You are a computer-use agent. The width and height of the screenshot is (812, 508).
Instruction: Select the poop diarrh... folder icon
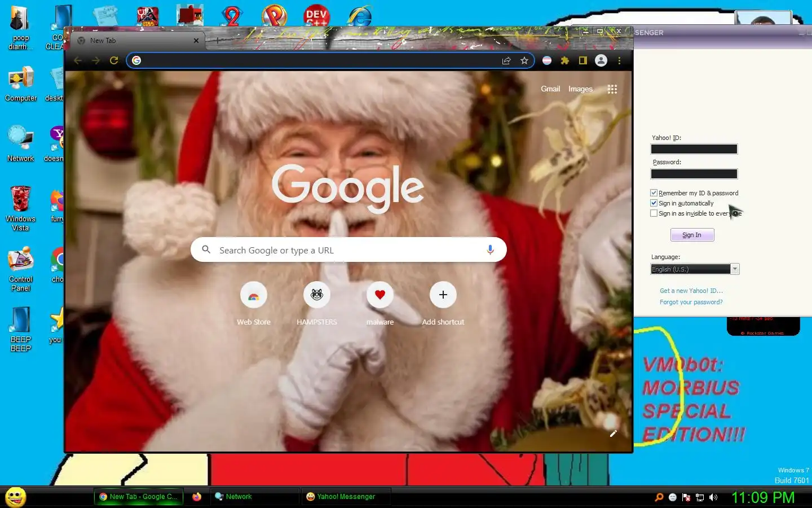tap(21, 28)
